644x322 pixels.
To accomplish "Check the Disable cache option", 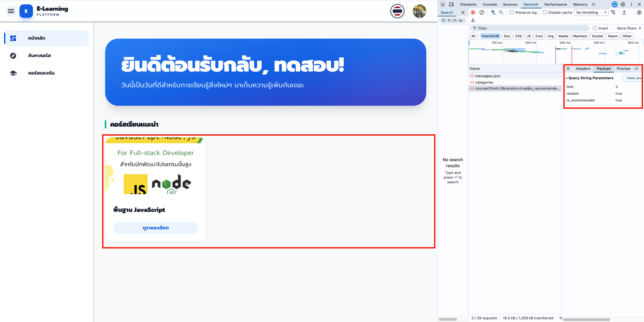I will [x=545, y=12].
